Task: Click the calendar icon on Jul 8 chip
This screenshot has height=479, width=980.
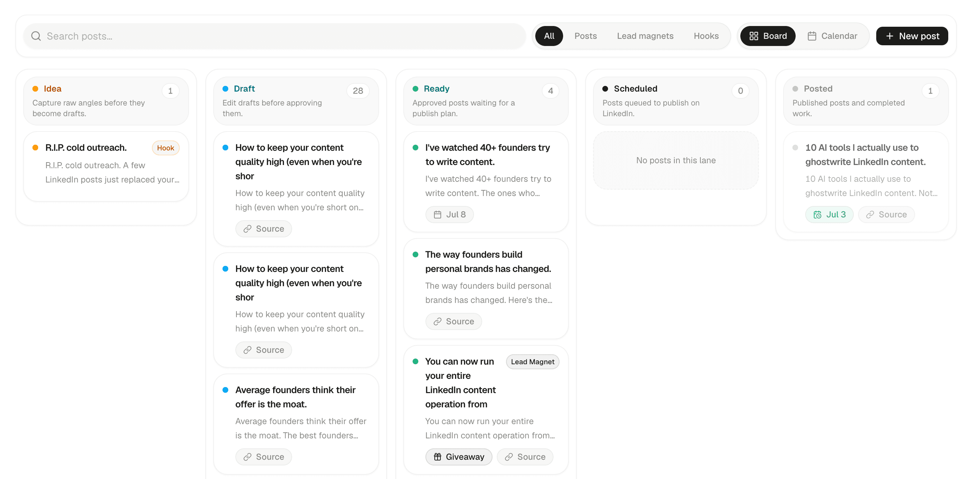Action: pyautogui.click(x=438, y=215)
